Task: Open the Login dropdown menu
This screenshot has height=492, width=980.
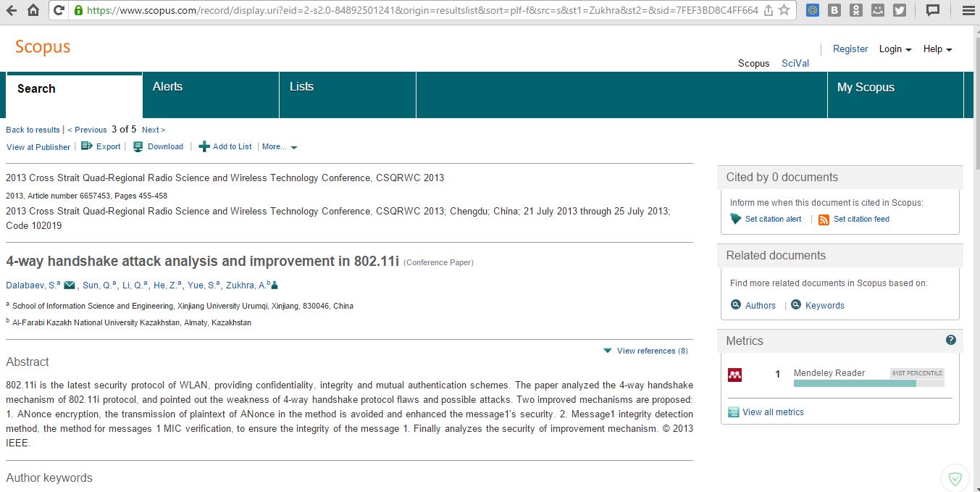Action: pos(895,49)
